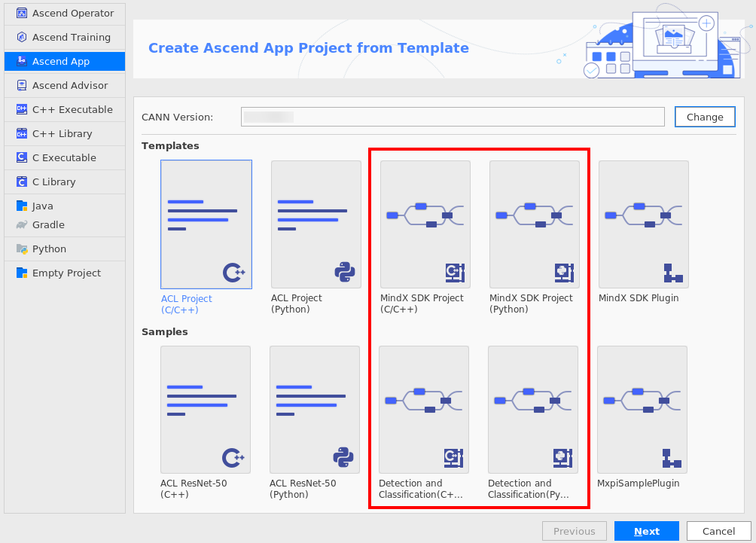
Task: Click the "MindX SDK Plugin" caption text
Action: click(x=639, y=298)
